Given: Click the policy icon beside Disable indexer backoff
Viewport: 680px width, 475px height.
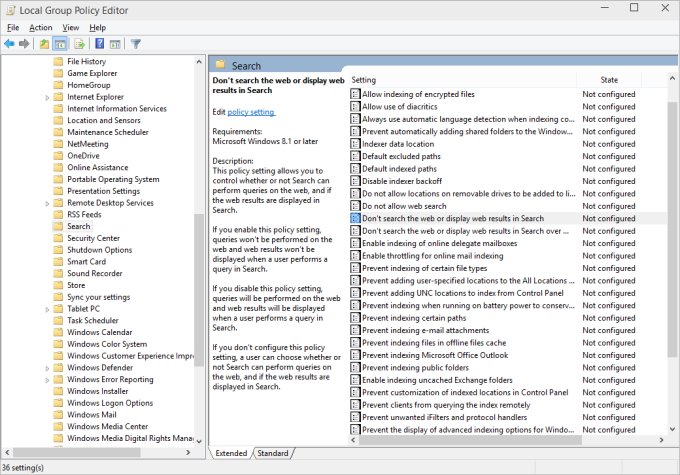Looking at the screenshot, I should pyautogui.click(x=355, y=181).
